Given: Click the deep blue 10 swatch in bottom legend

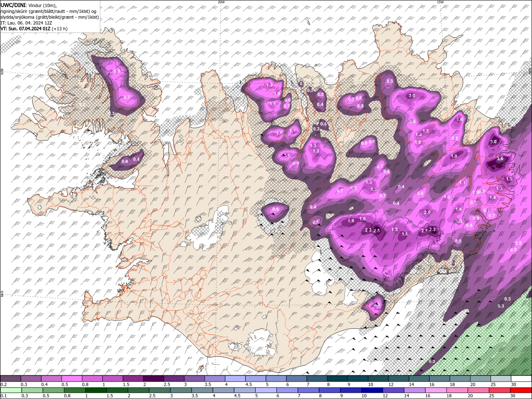Looking at the screenshot, I should click(372, 390).
